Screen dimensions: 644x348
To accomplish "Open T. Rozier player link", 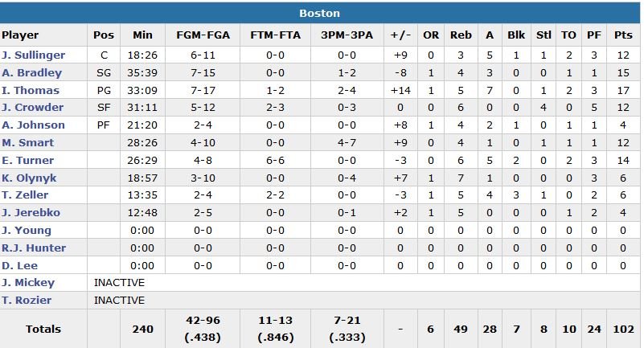I will click(27, 301).
